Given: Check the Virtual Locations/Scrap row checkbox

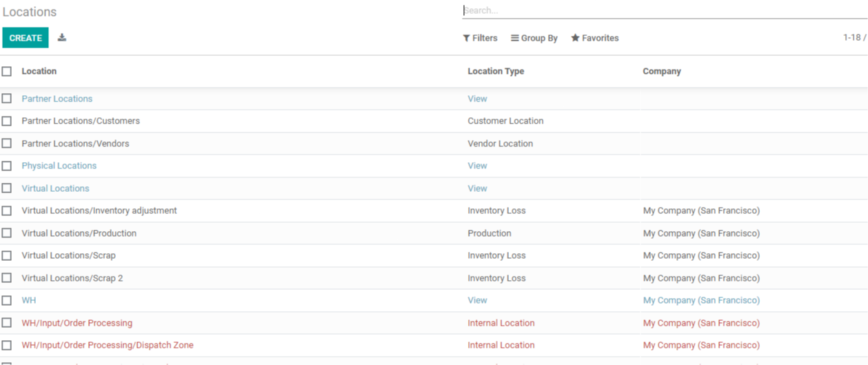Looking at the screenshot, I should pyautogui.click(x=7, y=255).
